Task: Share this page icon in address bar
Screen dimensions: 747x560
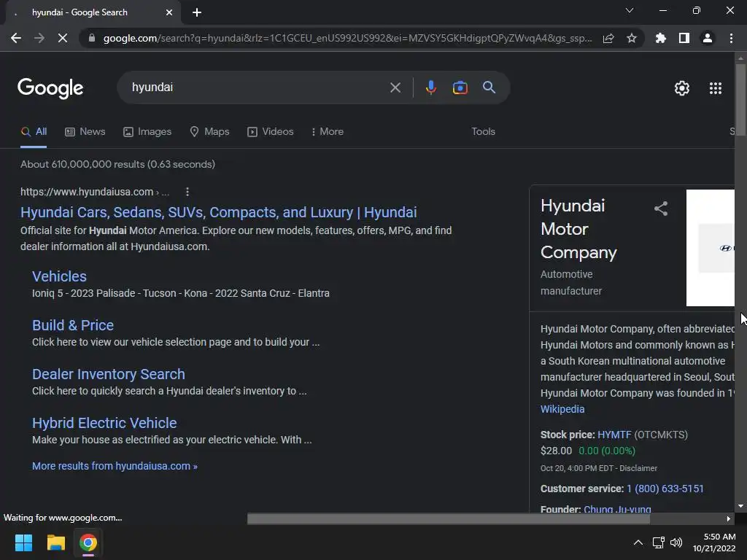Action: coord(608,38)
